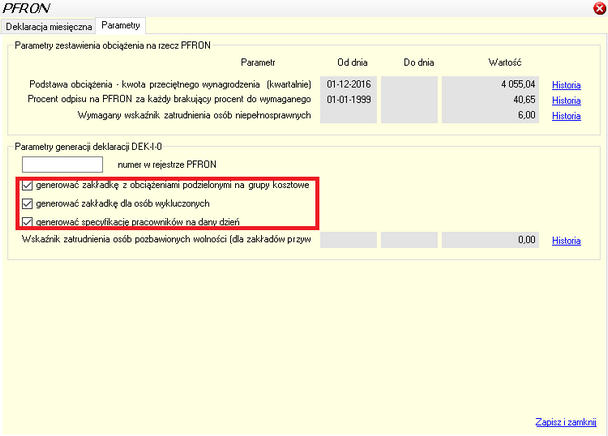This screenshot has height=436, width=608.
Task: Click group title 'Parametry zestawienia obciążenia na rzecz PFRON'
Action: (112, 45)
